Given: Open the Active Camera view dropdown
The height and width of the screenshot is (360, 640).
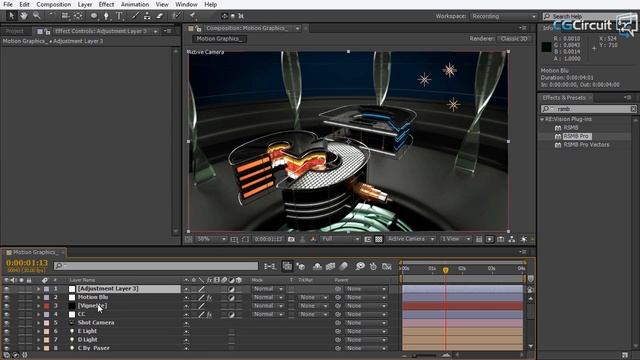Looking at the screenshot, I should pos(411,239).
